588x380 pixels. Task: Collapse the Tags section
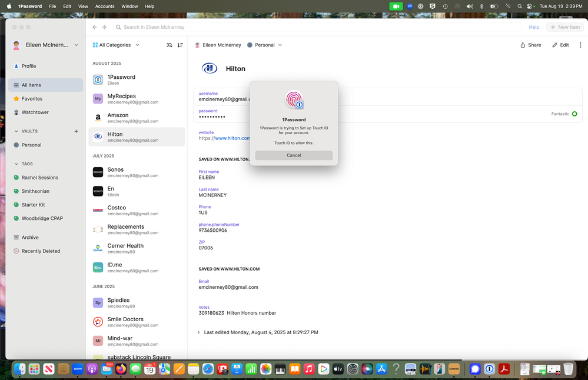tap(16, 164)
